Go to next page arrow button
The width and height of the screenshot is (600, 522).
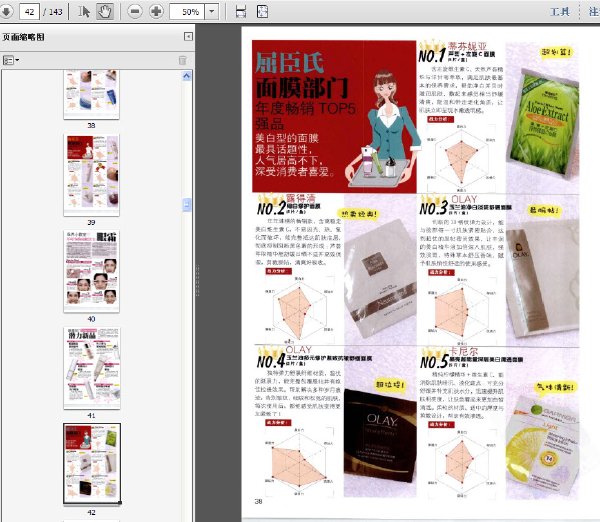[x=5, y=11]
